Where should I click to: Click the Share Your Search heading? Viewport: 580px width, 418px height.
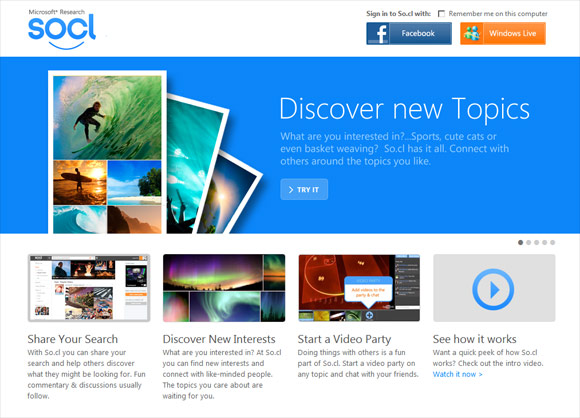[72, 339]
